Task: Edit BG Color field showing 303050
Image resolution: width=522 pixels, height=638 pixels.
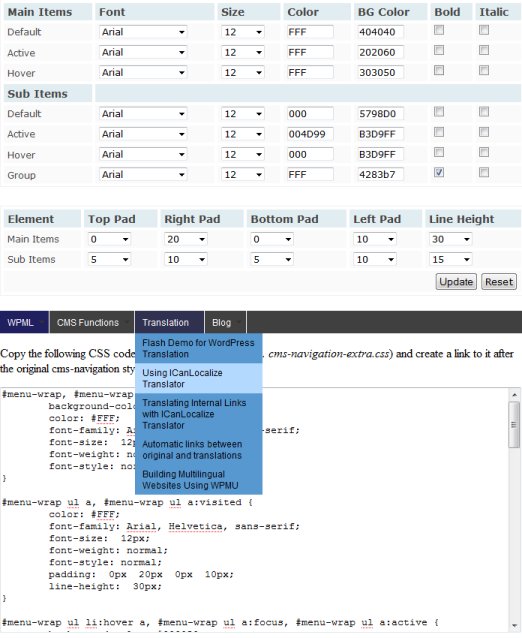Action: [x=380, y=72]
